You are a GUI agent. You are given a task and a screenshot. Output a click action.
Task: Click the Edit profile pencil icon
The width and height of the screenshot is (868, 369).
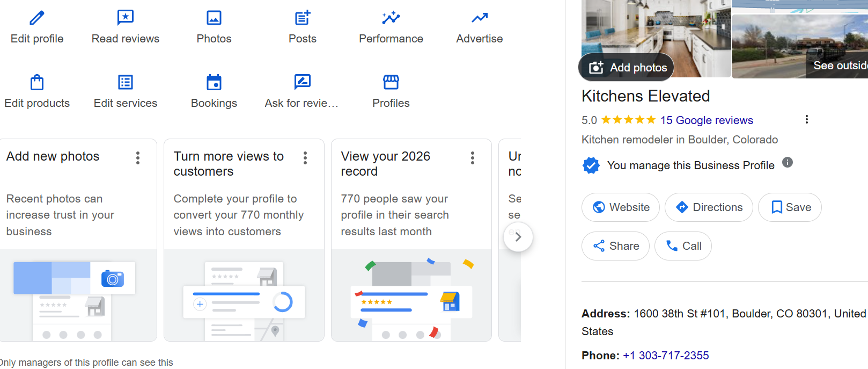tap(37, 18)
